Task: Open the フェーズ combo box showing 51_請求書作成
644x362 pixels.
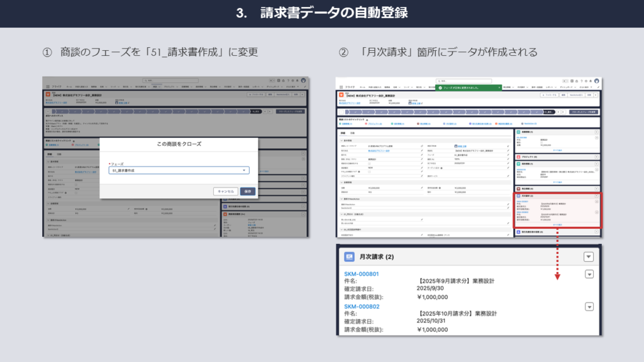Action: point(179,170)
